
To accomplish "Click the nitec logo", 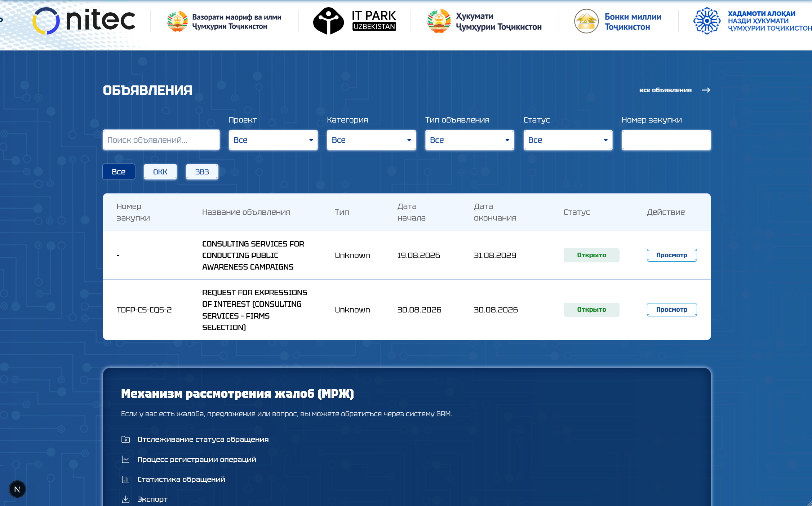I will click(x=84, y=21).
